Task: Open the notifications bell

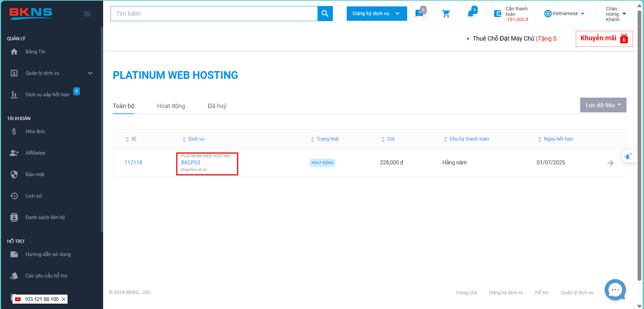Action: point(470,13)
